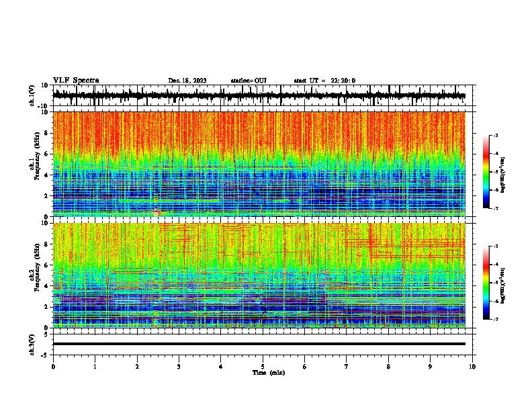Click the "-3" label on the ch.1 color bar
This screenshot has height=411, width=532.
pos(496,135)
